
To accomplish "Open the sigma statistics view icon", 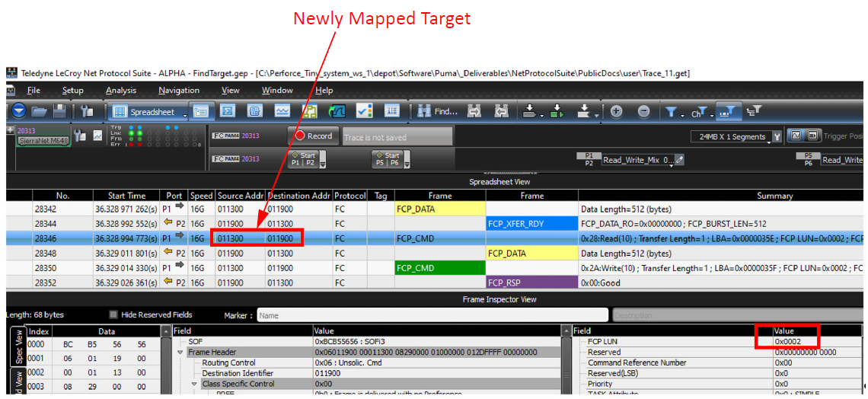I will [x=227, y=111].
